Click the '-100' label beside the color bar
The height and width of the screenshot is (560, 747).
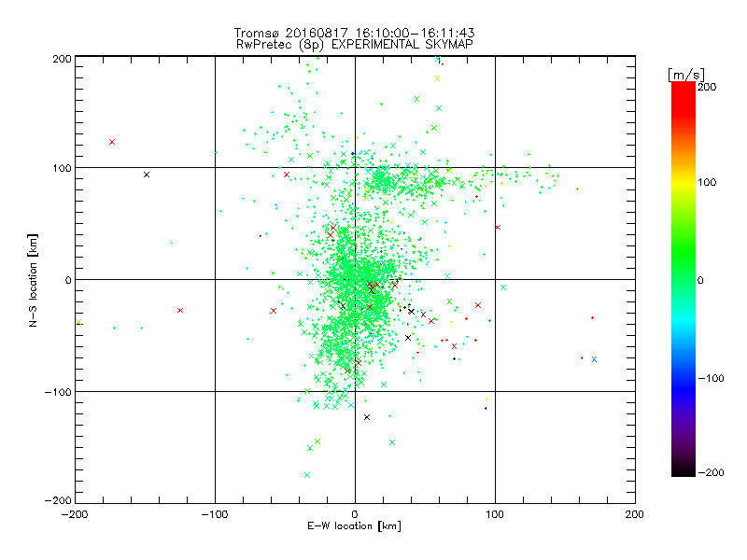tap(711, 378)
